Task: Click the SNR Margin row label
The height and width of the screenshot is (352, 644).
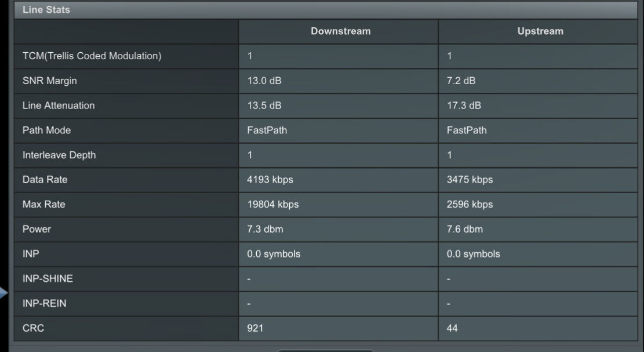Action: [x=50, y=81]
